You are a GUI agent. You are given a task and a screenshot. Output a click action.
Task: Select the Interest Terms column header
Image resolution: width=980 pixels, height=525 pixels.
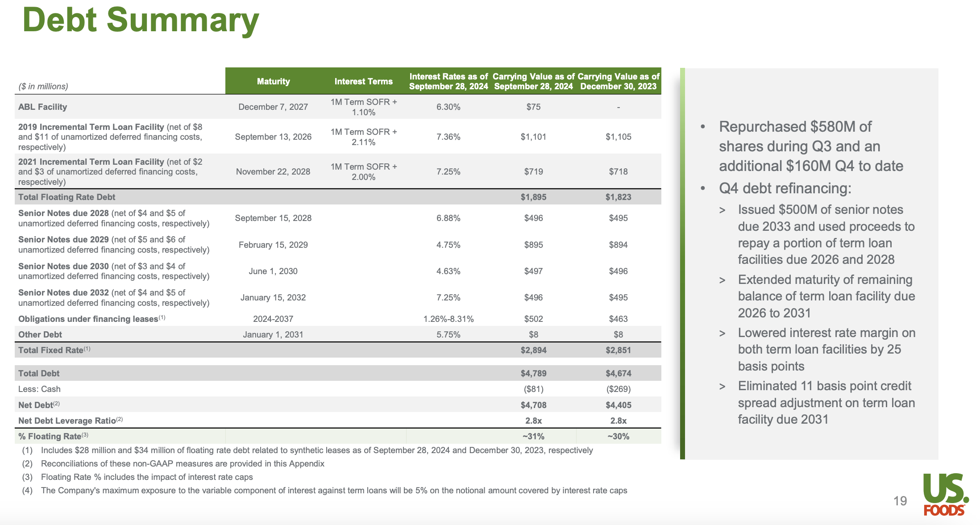pos(363,81)
